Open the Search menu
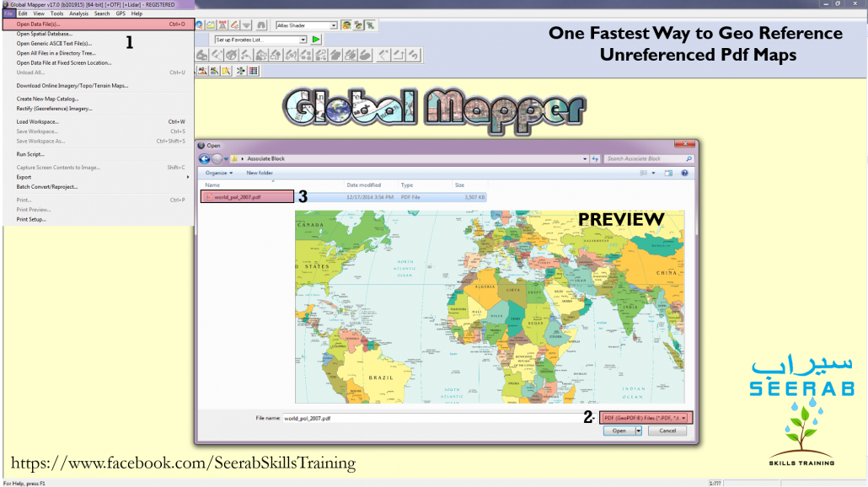Image resolution: width=868 pixels, height=487 pixels. coord(102,13)
